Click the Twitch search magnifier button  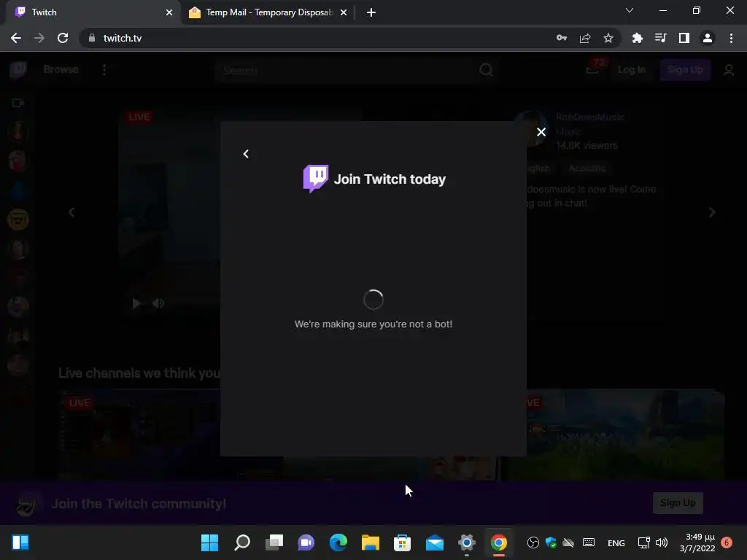(486, 71)
